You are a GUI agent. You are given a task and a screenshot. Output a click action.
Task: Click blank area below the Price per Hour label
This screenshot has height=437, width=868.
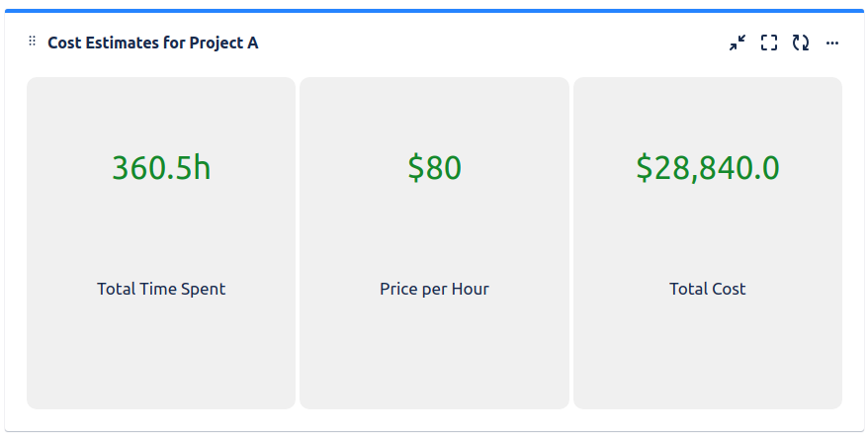tap(435, 355)
